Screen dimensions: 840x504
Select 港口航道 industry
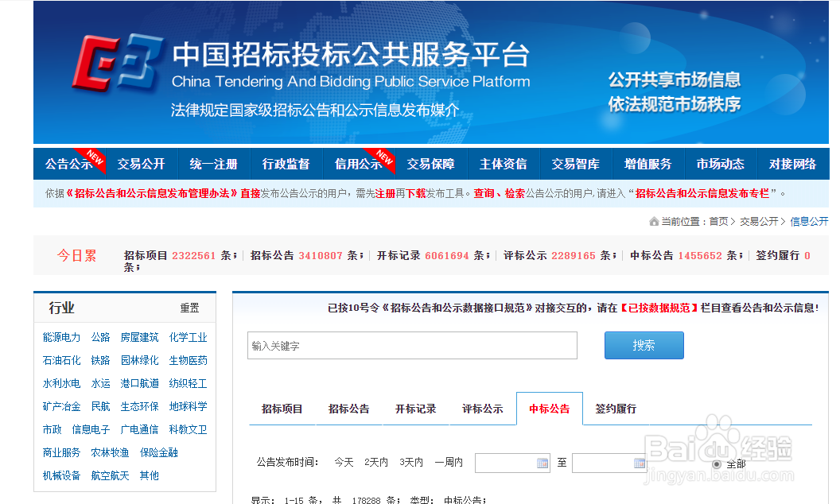point(140,383)
